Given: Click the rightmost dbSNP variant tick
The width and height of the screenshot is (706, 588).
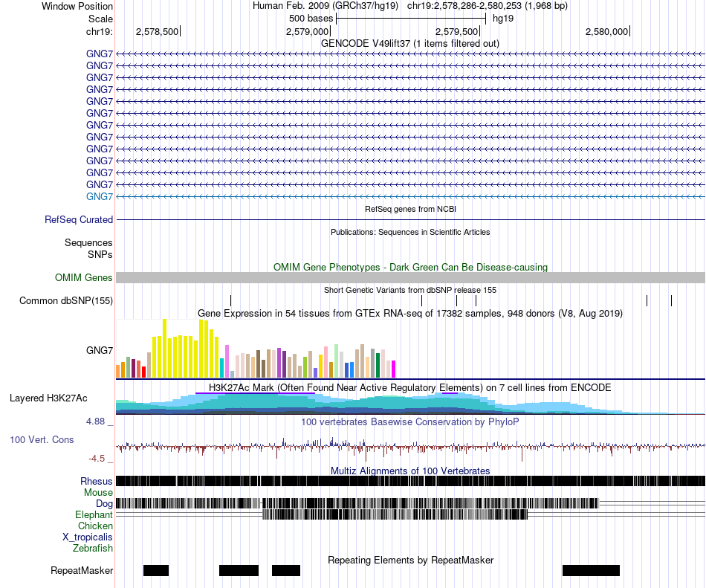Looking at the screenshot, I should coord(671,301).
